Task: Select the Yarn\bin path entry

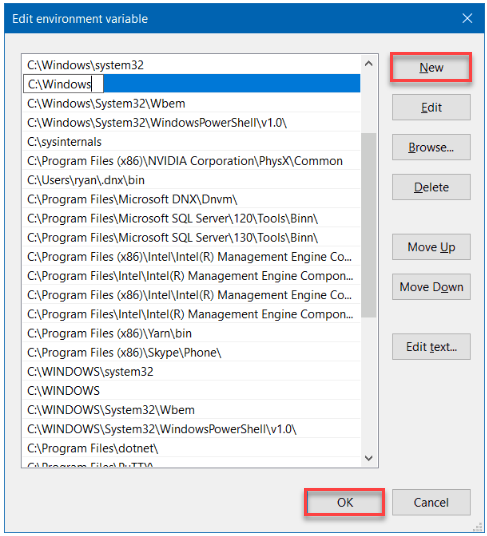Action: point(191,333)
